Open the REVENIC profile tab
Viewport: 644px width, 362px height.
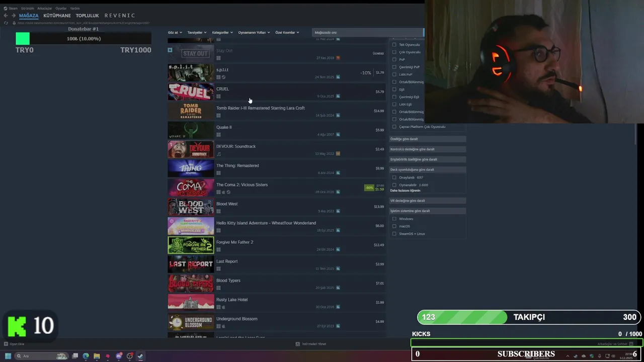click(x=120, y=16)
